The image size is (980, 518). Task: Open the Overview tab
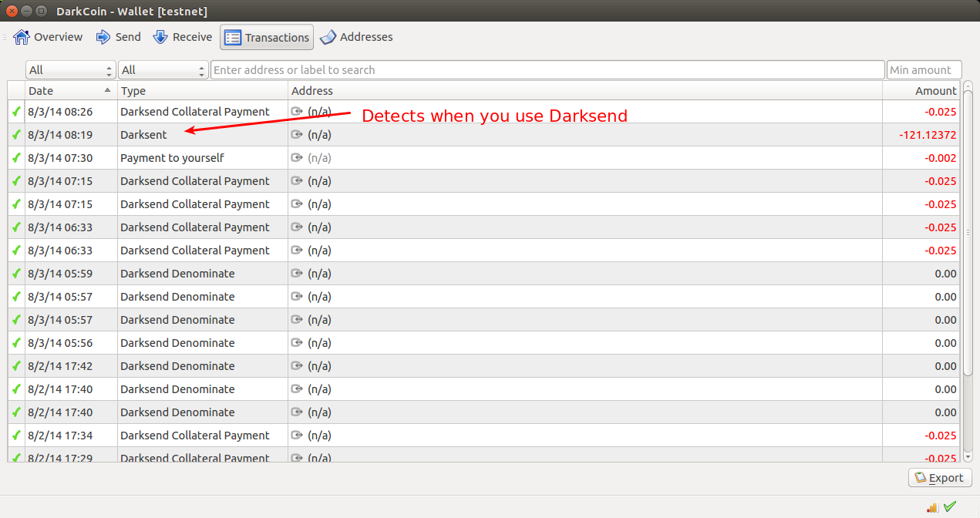(x=48, y=37)
